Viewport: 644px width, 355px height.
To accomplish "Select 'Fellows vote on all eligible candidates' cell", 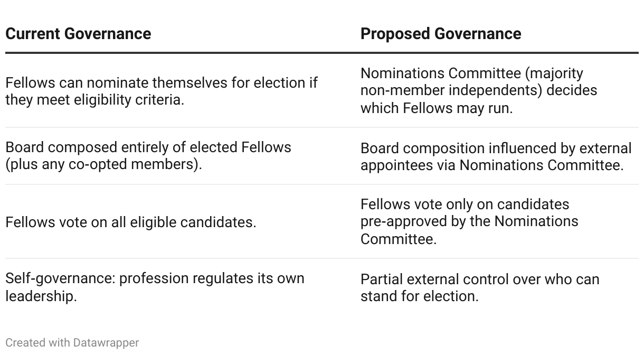I will [130, 222].
